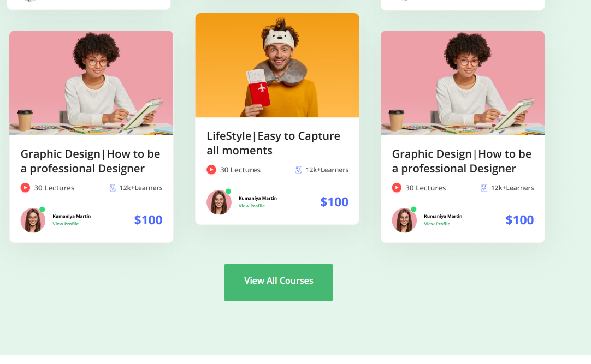
Task: Click instructor avatar on left Graphic Design card
Action: click(33, 220)
